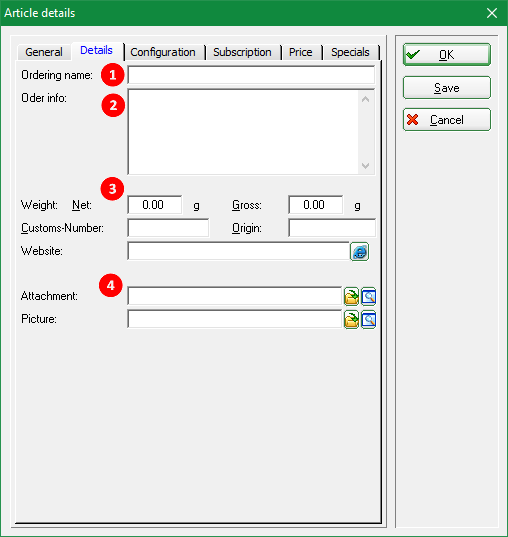Switch to the General tab
The width and height of the screenshot is (508, 537).
[44, 52]
